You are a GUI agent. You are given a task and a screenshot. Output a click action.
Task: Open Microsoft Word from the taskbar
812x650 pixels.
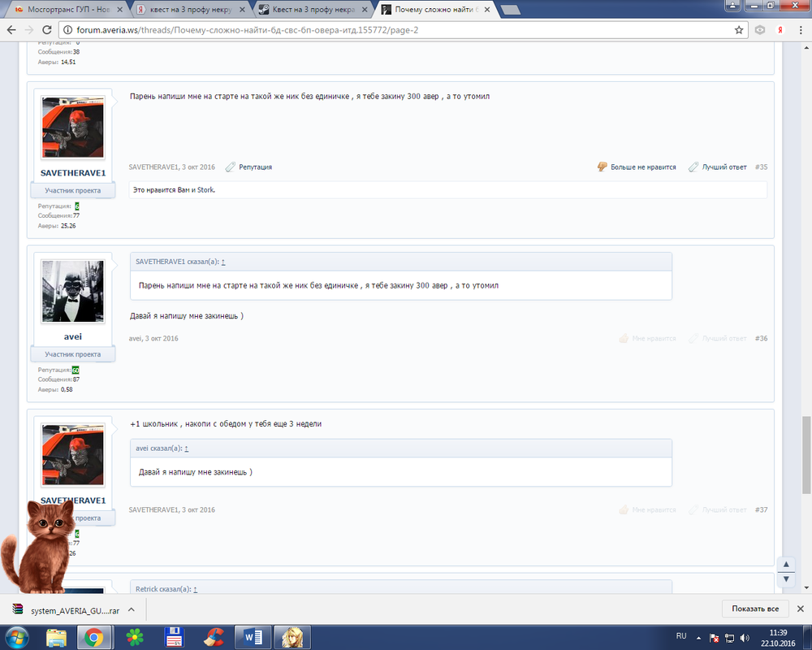point(251,636)
